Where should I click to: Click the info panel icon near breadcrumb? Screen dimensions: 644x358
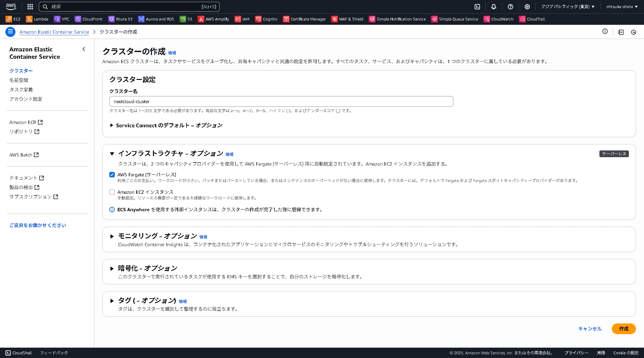click(605, 32)
